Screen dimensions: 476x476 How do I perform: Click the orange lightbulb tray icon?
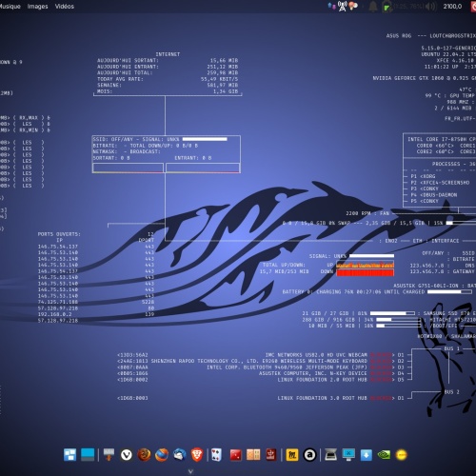(353, 6)
